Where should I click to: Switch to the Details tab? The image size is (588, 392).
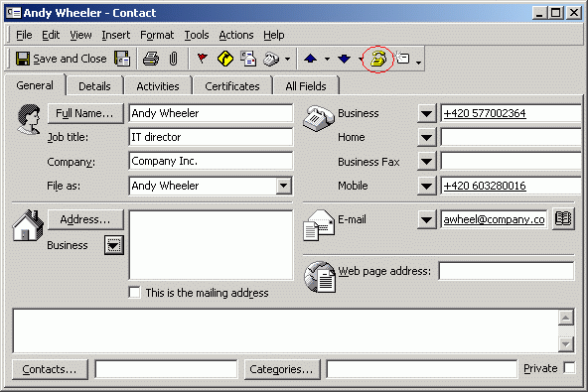(94, 86)
